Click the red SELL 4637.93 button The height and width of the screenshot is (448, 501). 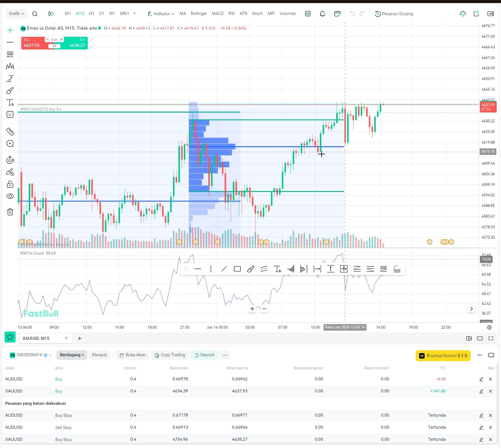point(32,43)
